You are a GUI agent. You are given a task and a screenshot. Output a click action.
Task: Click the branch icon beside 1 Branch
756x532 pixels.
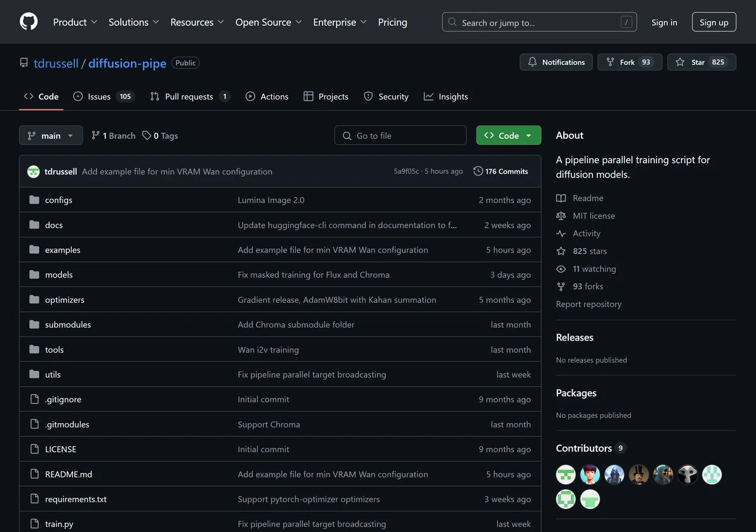[96, 135]
